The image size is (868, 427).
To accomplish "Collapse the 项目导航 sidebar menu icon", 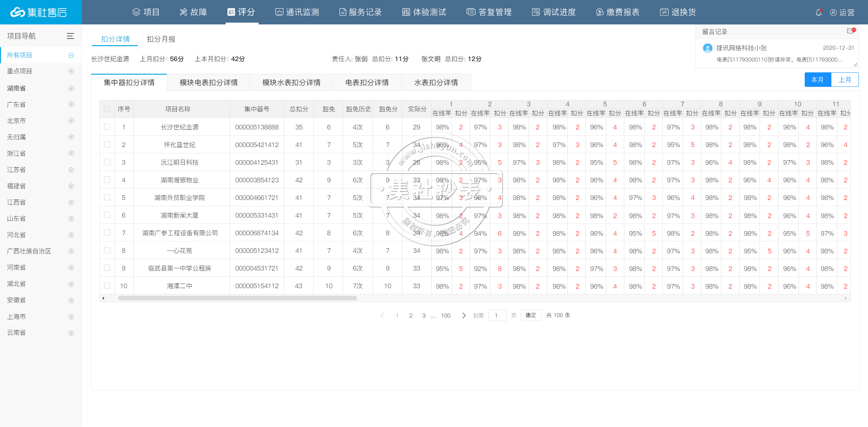I will pos(71,36).
